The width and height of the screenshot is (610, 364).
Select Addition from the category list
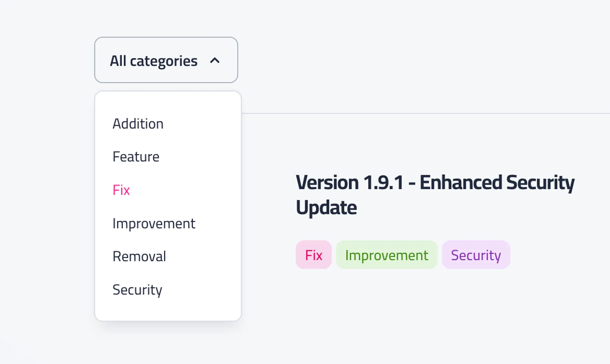[x=138, y=124]
